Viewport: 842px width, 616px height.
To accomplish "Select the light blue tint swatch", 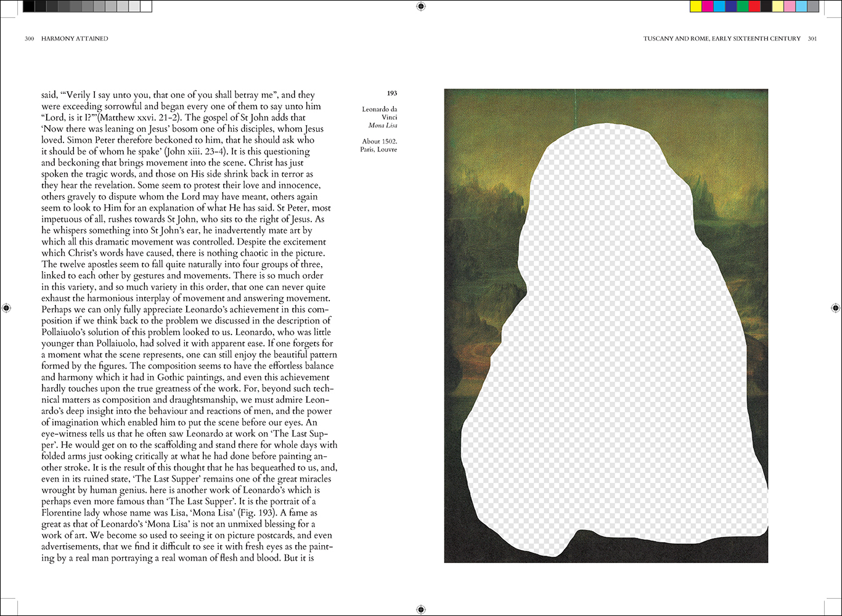I will coord(801,6).
